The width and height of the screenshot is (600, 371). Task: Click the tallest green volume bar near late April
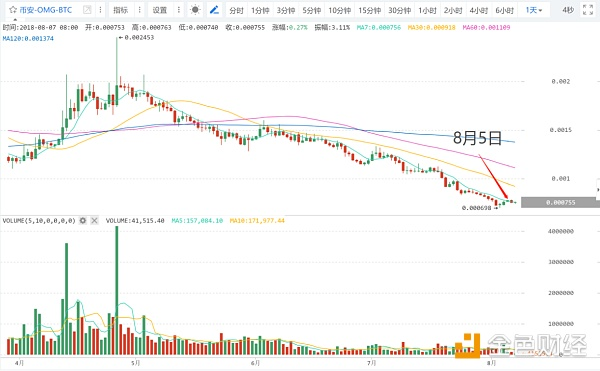[x=117, y=291]
